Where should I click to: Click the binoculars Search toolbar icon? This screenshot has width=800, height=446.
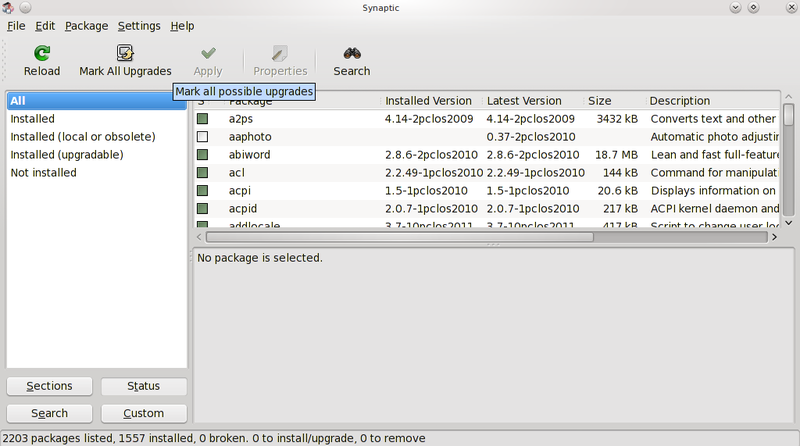[x=352, y=53]
